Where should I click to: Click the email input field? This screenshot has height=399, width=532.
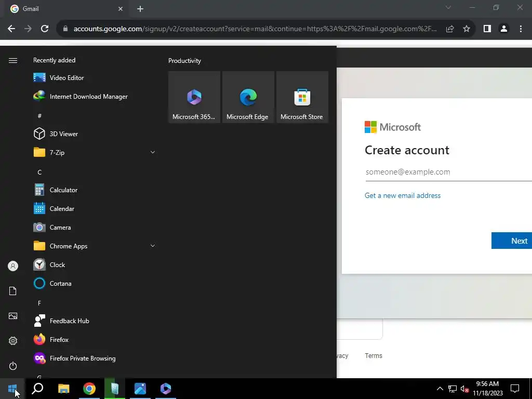pos(448,172)
